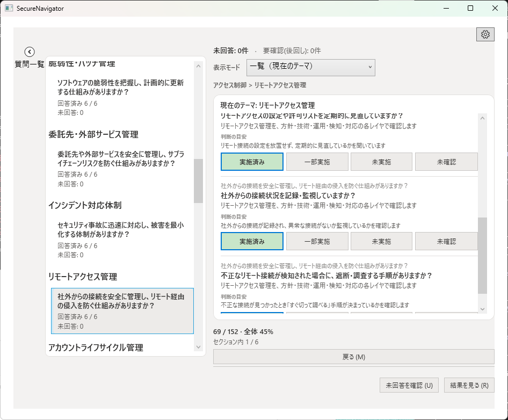Open the 表示モード display mode dropdown

coord(310,67)
